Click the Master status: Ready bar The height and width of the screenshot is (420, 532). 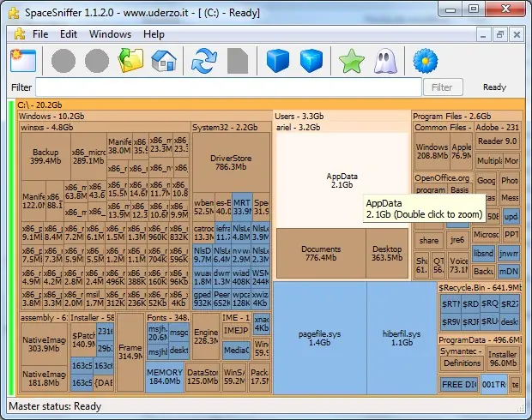[x=265, y=405]
